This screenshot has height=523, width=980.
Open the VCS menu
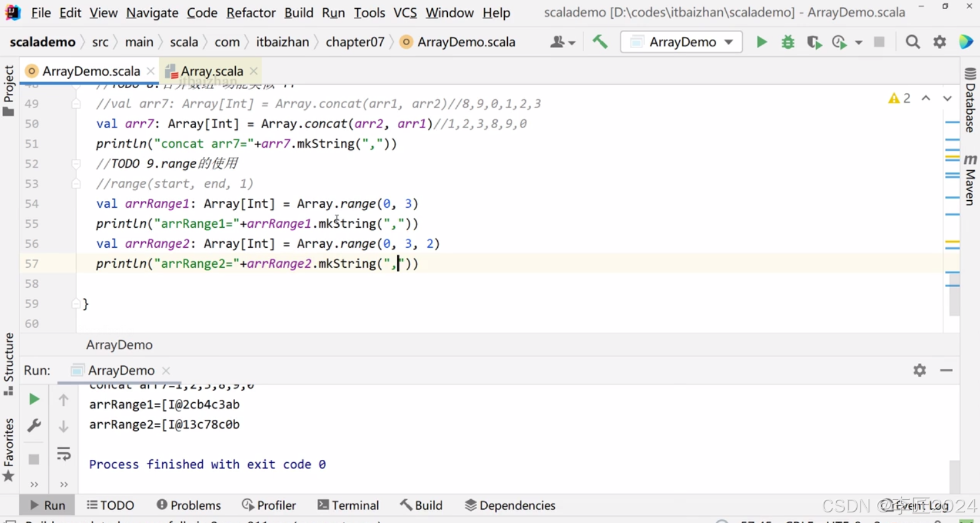[x=405, y=13]
